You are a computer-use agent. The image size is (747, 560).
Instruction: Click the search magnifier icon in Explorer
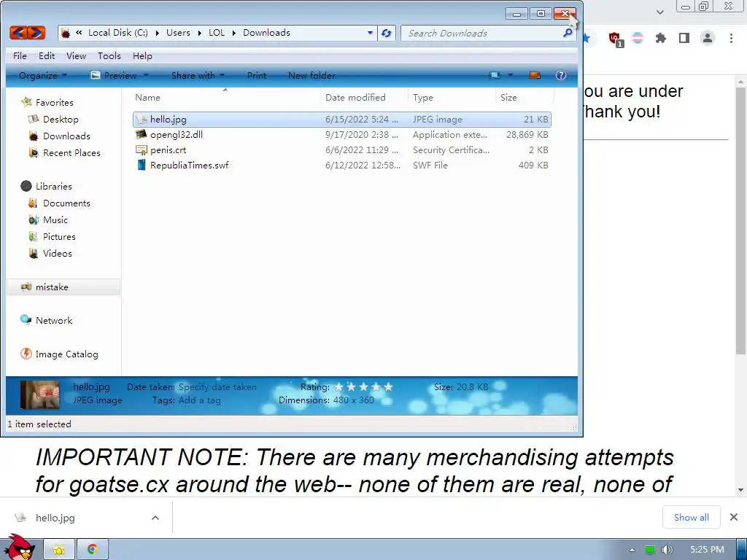[x=568, y=33]
